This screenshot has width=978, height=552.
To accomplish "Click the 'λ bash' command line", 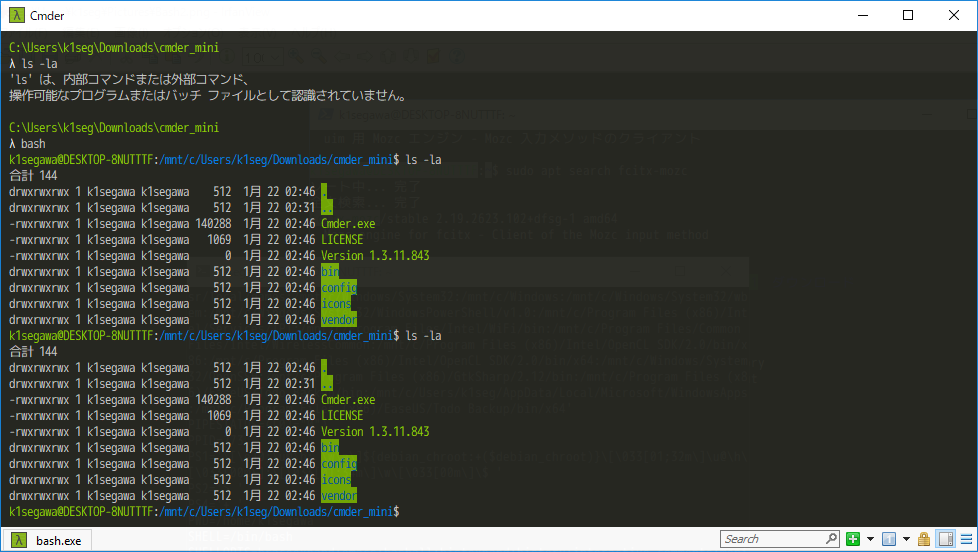I will (x=27, y=143).
